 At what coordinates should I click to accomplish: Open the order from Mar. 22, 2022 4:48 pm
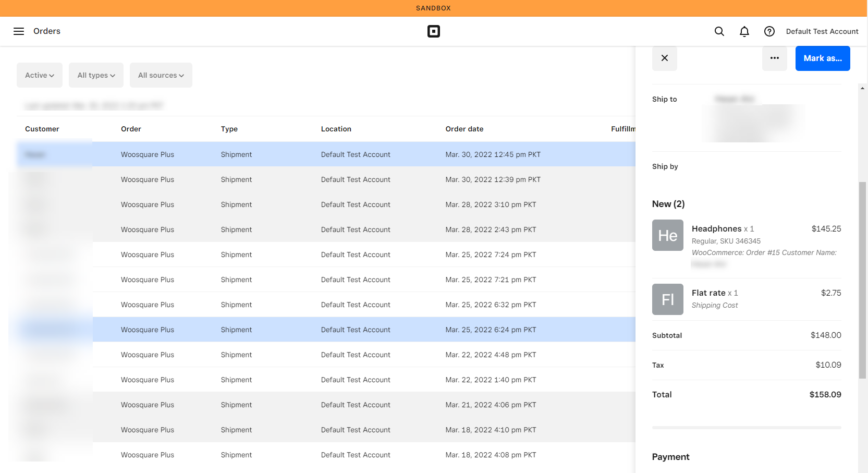(326, 355)
